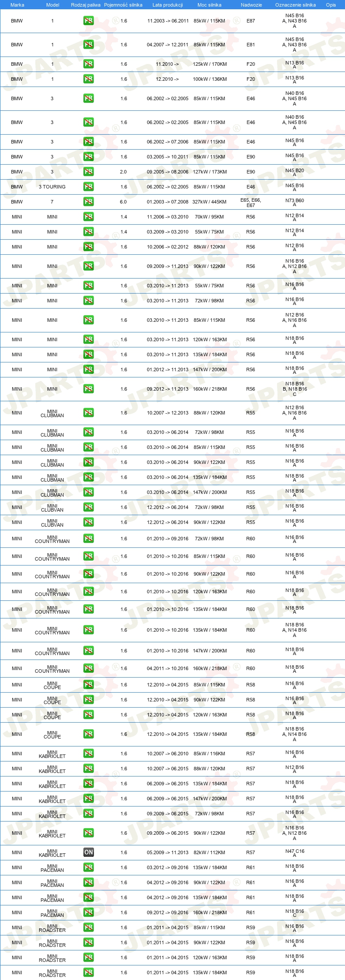
Task: Select the '01.2003 -> 07.2008' production years cell
Action: [x=168, y=202]
